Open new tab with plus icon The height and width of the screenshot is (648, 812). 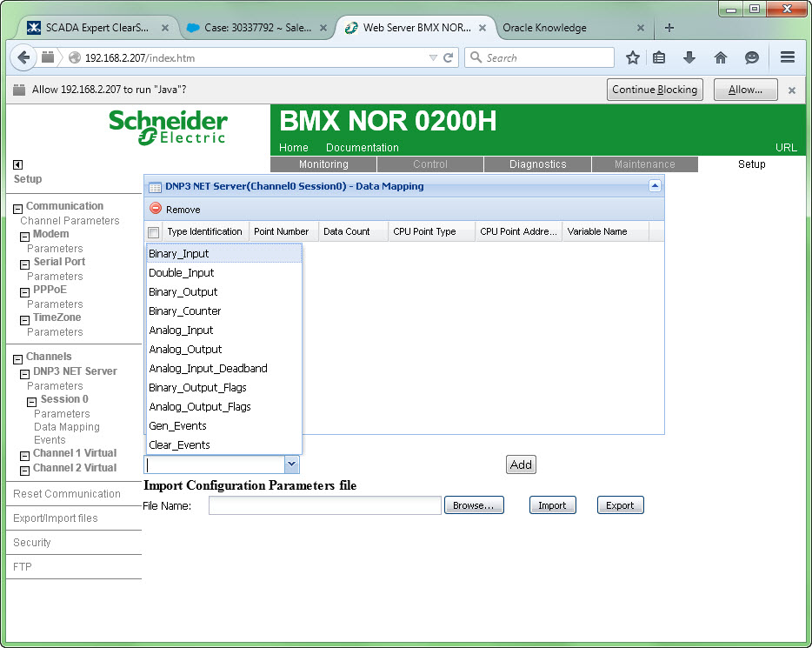pos(669,28)
